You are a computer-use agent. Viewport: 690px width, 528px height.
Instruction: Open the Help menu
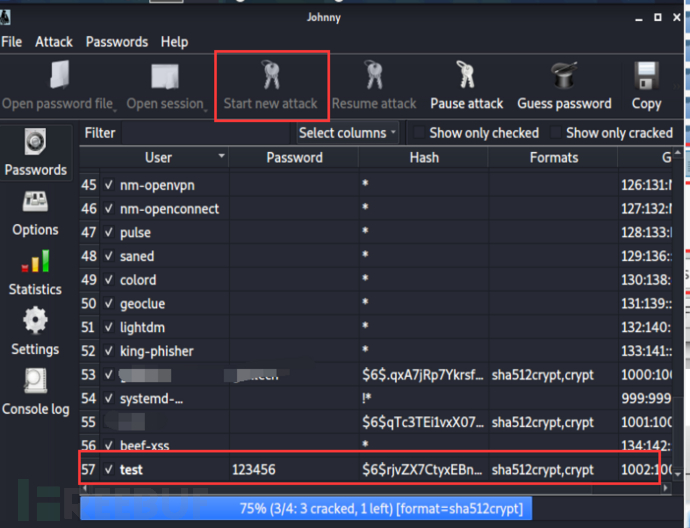[174, 42]
